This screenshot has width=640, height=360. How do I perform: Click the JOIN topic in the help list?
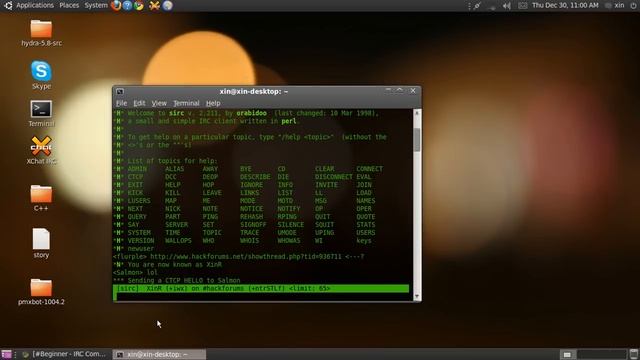(x=364, y=185)
